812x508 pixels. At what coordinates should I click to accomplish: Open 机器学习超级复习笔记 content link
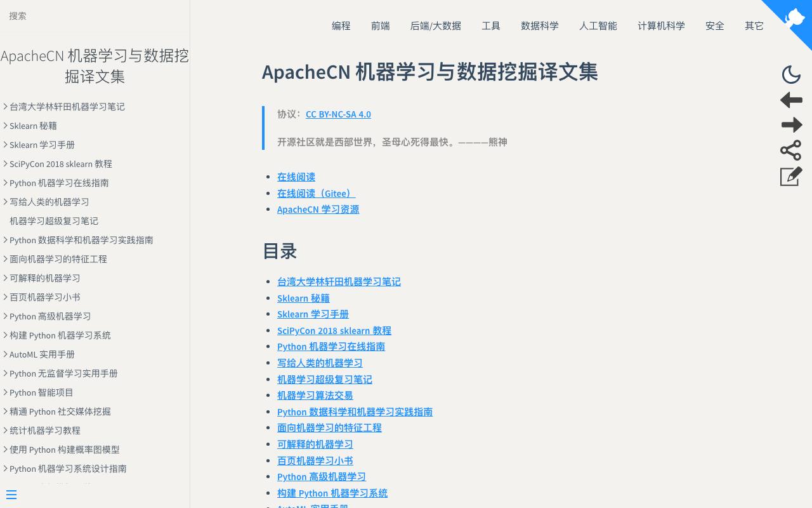[325, 380]
